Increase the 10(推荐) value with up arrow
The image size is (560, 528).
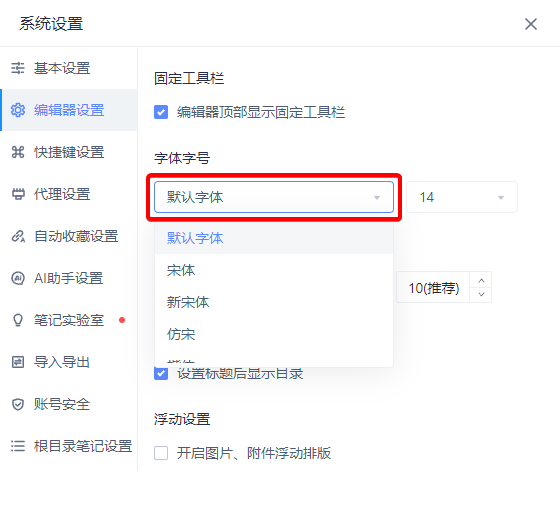(481, 280)
